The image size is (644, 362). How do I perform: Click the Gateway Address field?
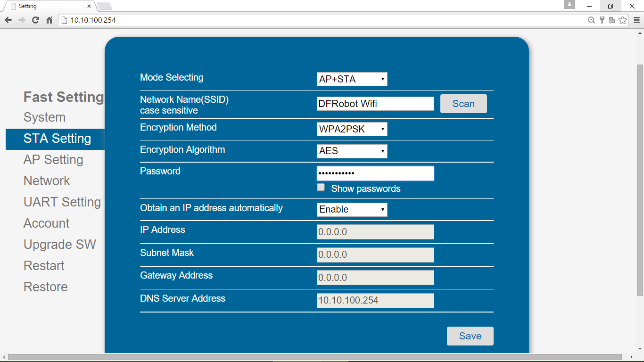[x=375, y=278]
